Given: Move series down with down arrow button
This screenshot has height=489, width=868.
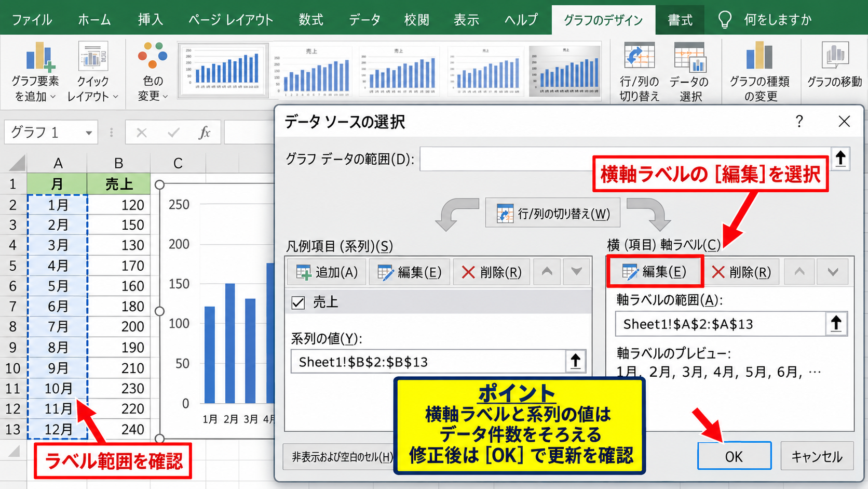Looking at the screenshot, I should coord(576,272).
